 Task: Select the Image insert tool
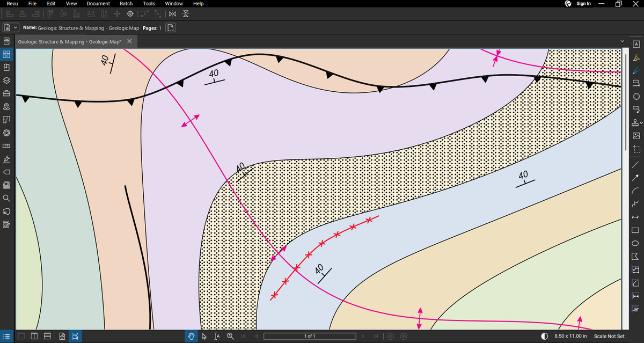click(x=636, y=135)
